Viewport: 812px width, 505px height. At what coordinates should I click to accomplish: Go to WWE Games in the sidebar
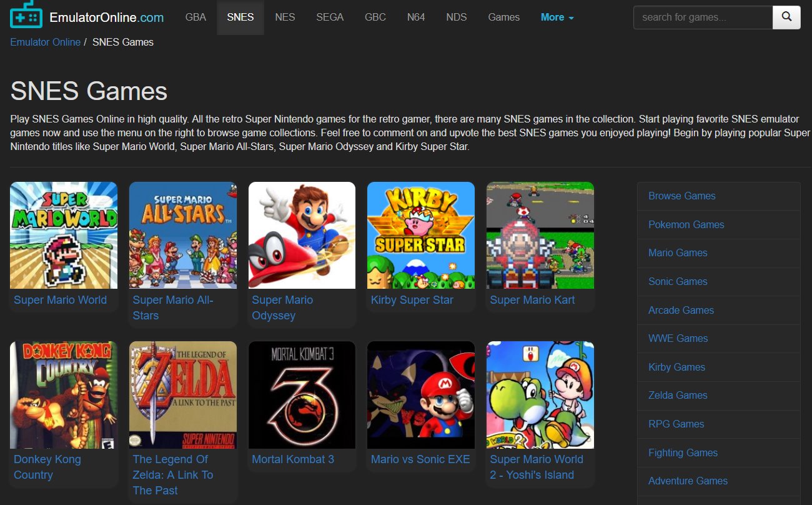[718, 339]
